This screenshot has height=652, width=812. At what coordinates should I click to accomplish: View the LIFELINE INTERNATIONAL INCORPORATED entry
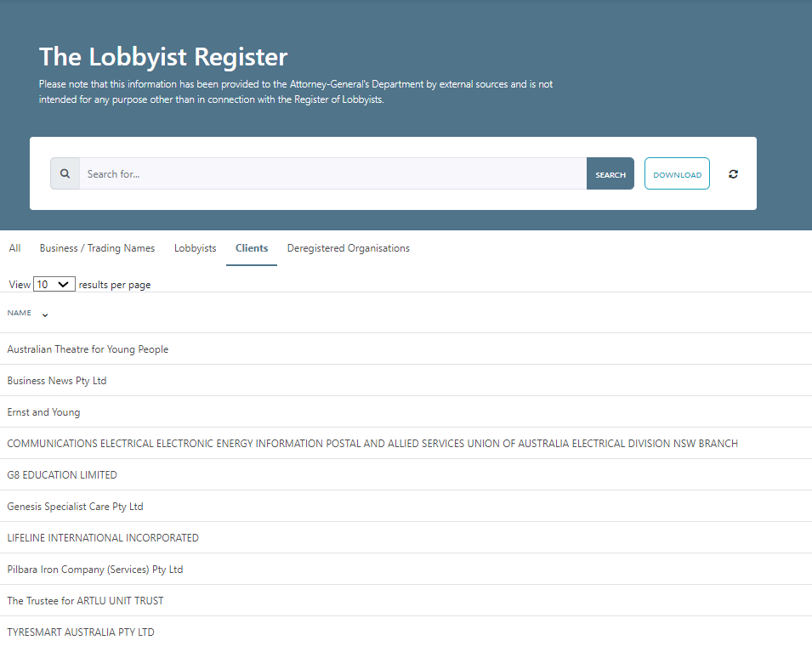tap(102, 537)
